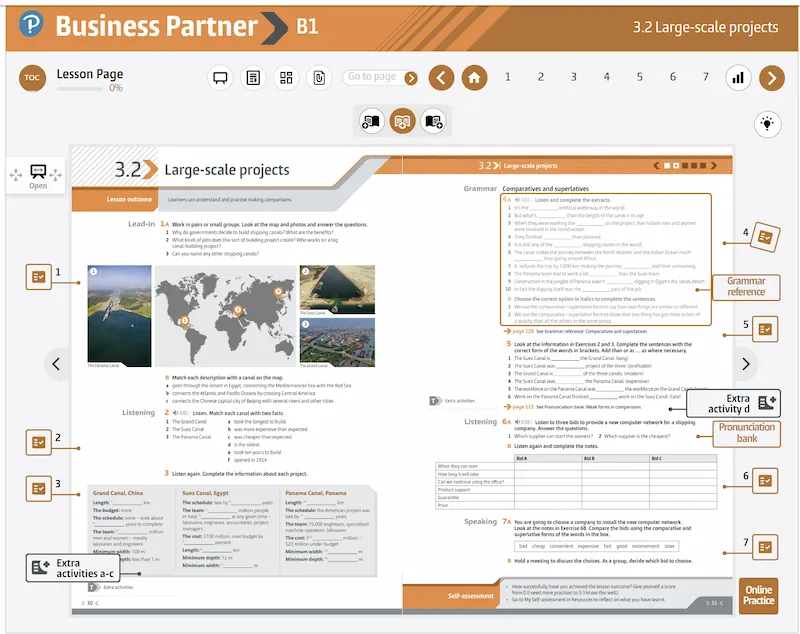
Task: Jump to exercise 3 in the top navigation
Action: (x=573, y=77)
